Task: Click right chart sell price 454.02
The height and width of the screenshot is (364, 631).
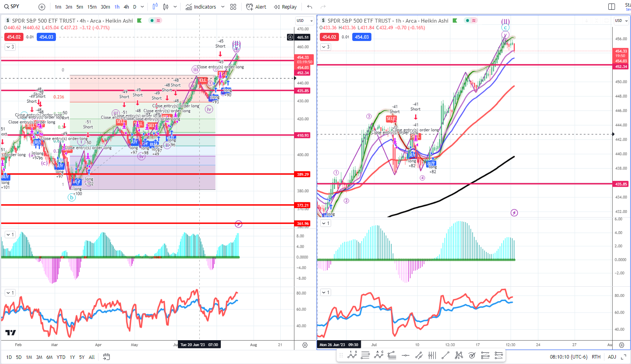Action: point(329,37)
